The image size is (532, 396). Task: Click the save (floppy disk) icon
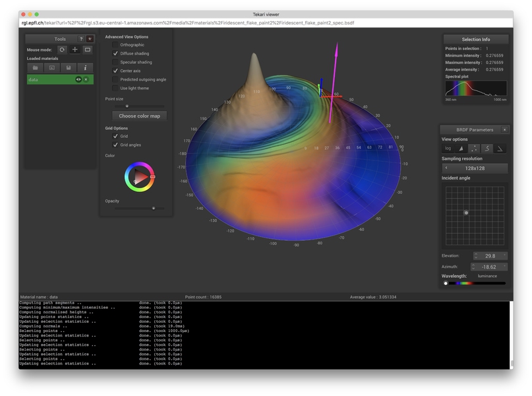tap(69, 67)
